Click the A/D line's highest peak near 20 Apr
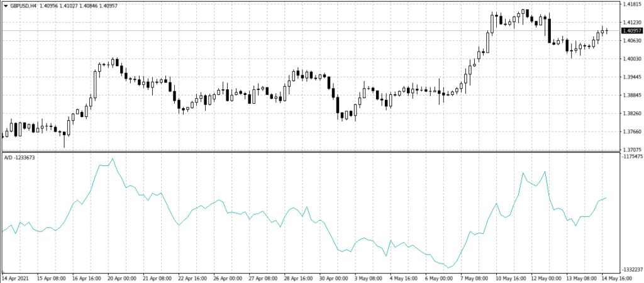 tap(113, 159)
